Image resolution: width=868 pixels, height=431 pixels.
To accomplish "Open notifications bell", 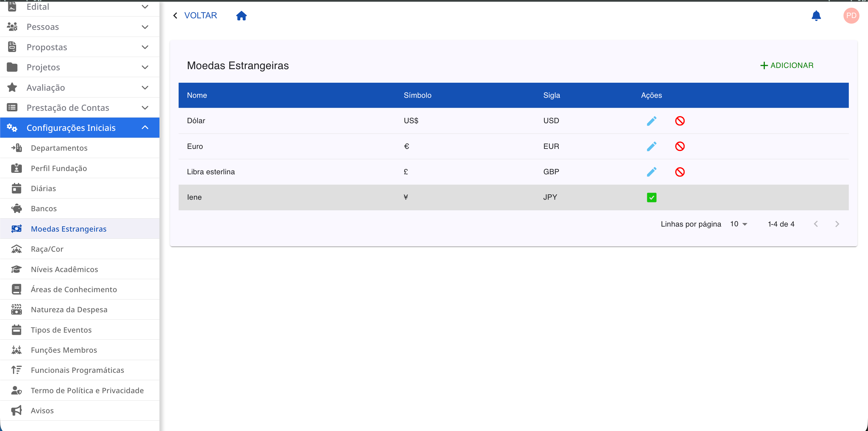I will pyautogui.click(x=816, y=16).
